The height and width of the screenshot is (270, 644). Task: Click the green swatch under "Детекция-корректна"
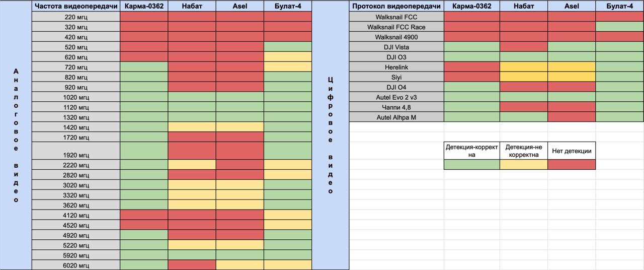point(471,164)
